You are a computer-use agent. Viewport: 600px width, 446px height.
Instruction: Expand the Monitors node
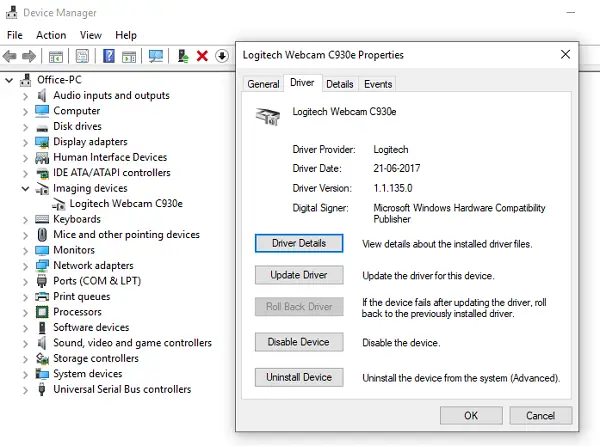coord(25,251)
